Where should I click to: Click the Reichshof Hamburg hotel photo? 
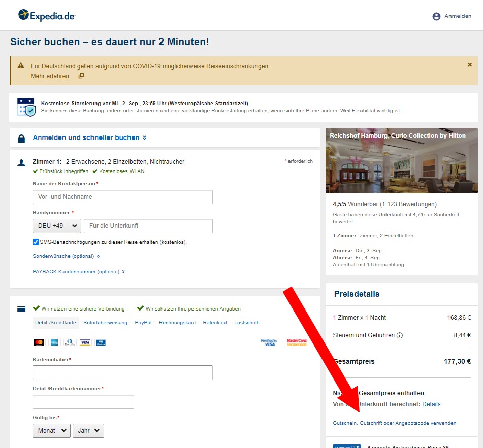(401, 161)
